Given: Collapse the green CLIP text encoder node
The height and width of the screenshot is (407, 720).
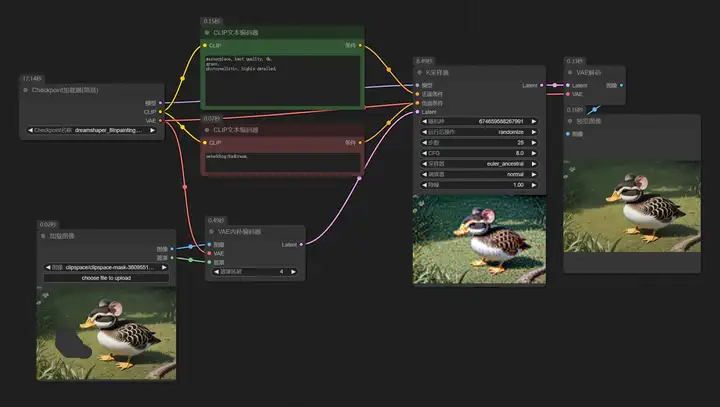Looking at the screenshot, I should 207,33.
